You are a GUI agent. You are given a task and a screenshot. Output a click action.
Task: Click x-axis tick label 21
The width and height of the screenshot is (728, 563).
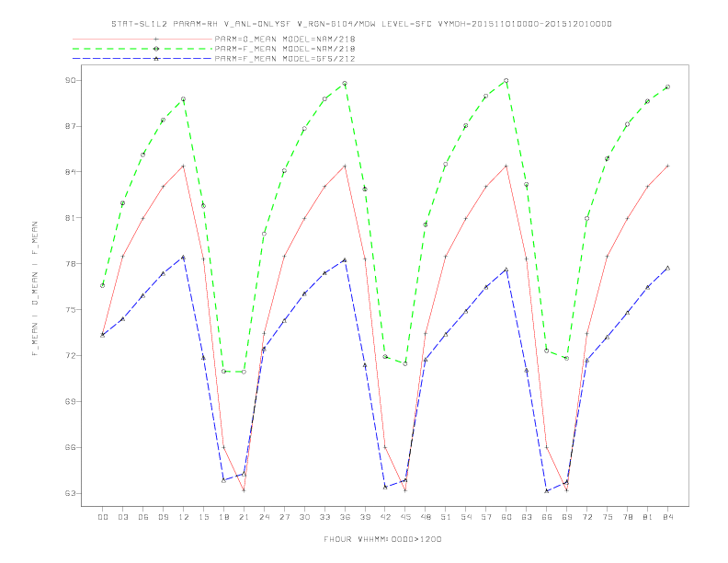point(244,517)
